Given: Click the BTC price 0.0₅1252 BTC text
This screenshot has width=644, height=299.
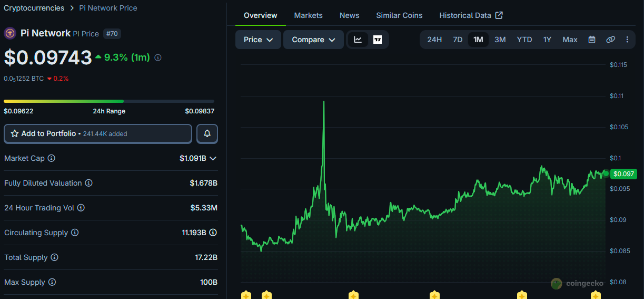Looking at the screenshot, I should [24, 79].
